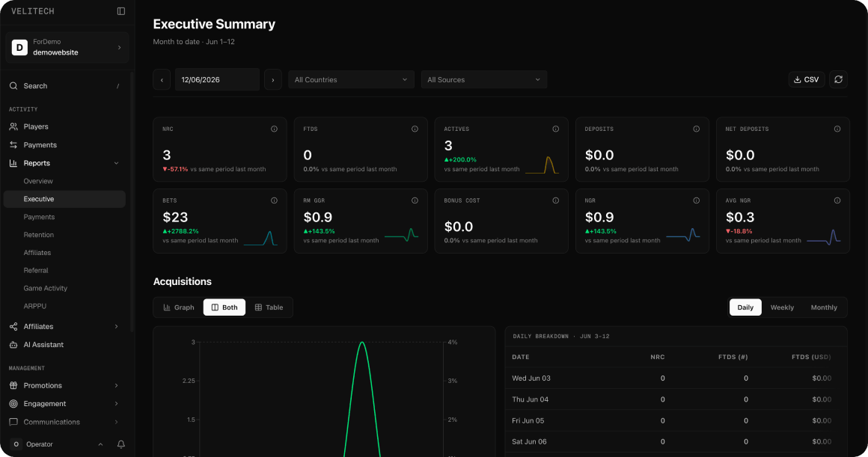Switch acquisitions view to Graph

(x=179, y=307)
